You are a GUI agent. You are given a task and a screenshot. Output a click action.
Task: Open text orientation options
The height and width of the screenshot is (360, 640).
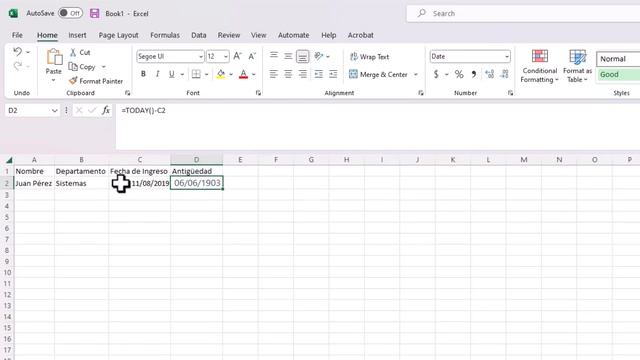(320, 56)
